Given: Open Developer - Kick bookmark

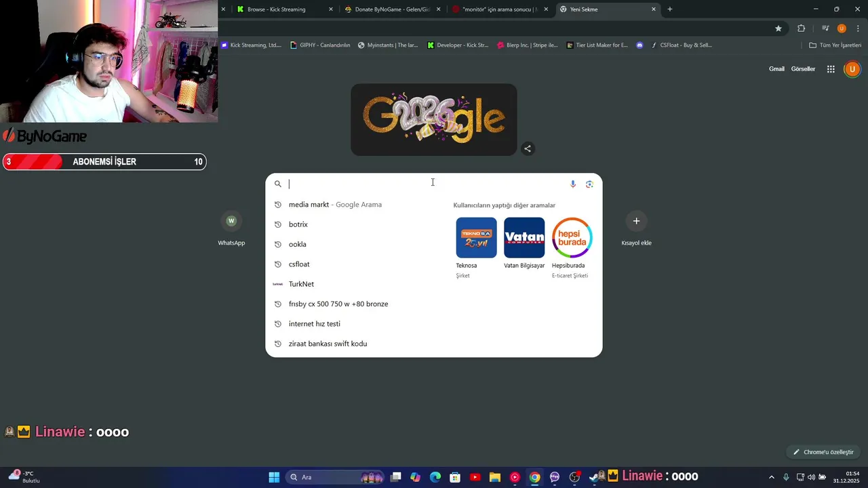Looking at the screenshot, I should point(458,45).
